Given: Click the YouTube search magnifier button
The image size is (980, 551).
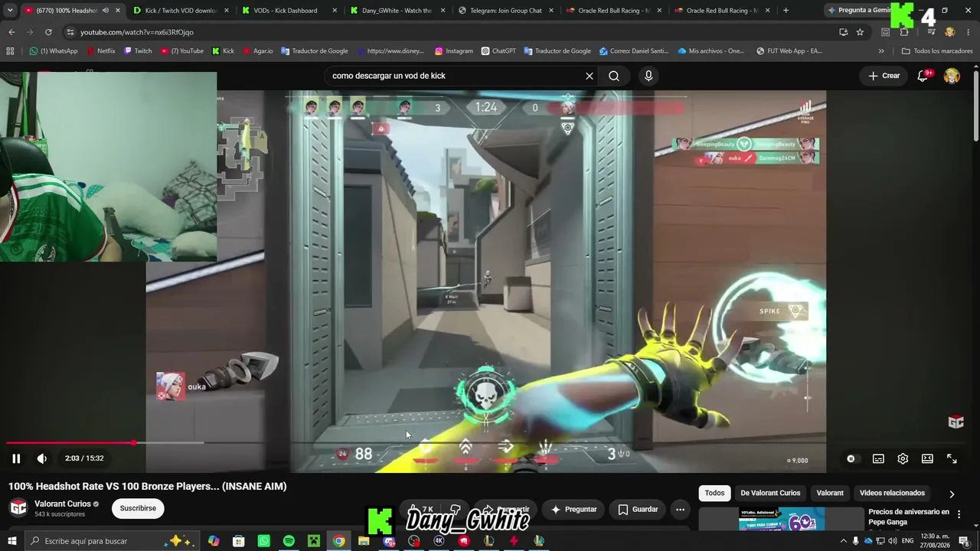Looking at the screenshot, I should point(614,76).
